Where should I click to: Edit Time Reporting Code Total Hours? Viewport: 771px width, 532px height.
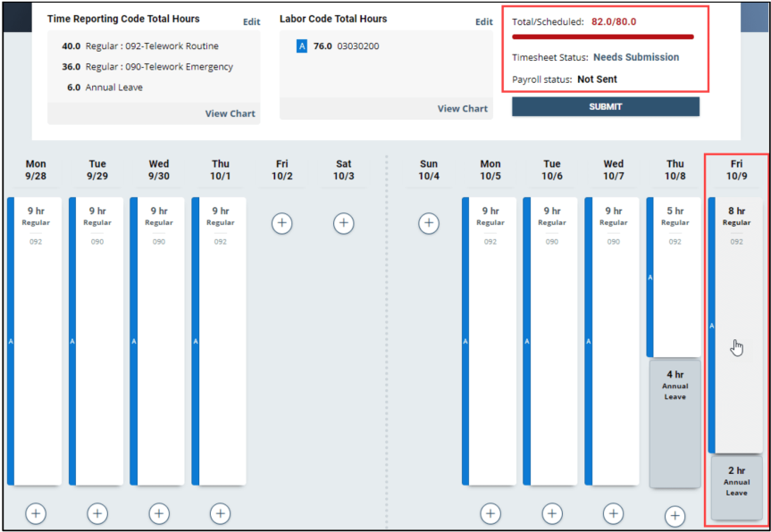(251, 21)
